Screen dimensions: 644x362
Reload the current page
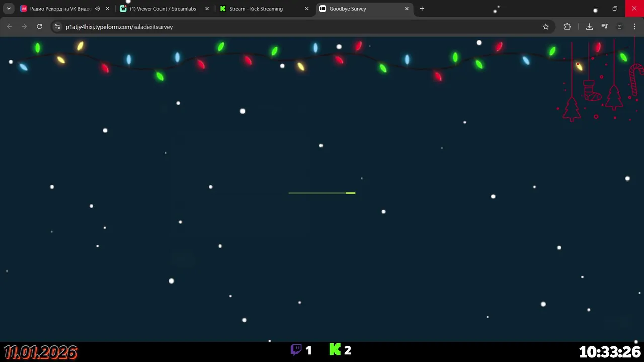pos(39,27)
